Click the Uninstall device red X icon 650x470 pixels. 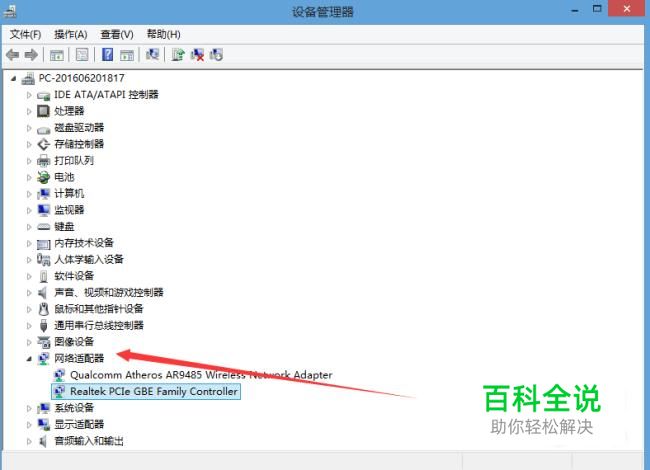pos(197,55)
